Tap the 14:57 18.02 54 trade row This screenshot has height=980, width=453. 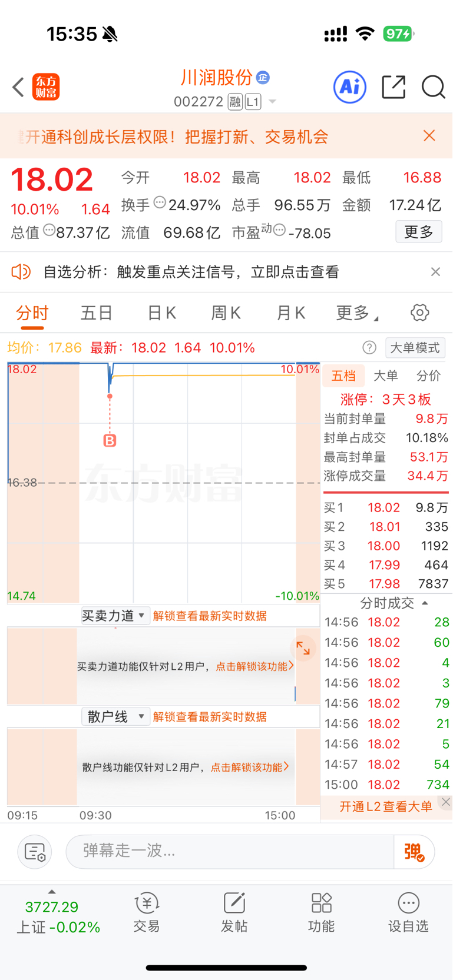coord(386,765)
